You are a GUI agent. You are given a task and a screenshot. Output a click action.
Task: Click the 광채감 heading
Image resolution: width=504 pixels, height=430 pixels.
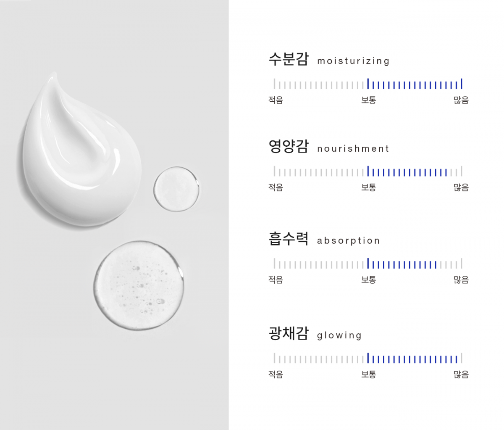tap(289, 334)
